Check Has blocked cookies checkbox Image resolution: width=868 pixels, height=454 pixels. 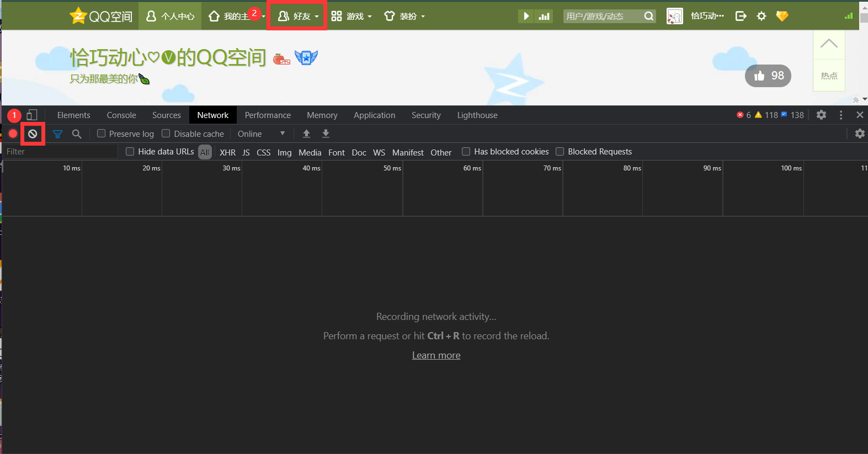[x=466, y=151]
